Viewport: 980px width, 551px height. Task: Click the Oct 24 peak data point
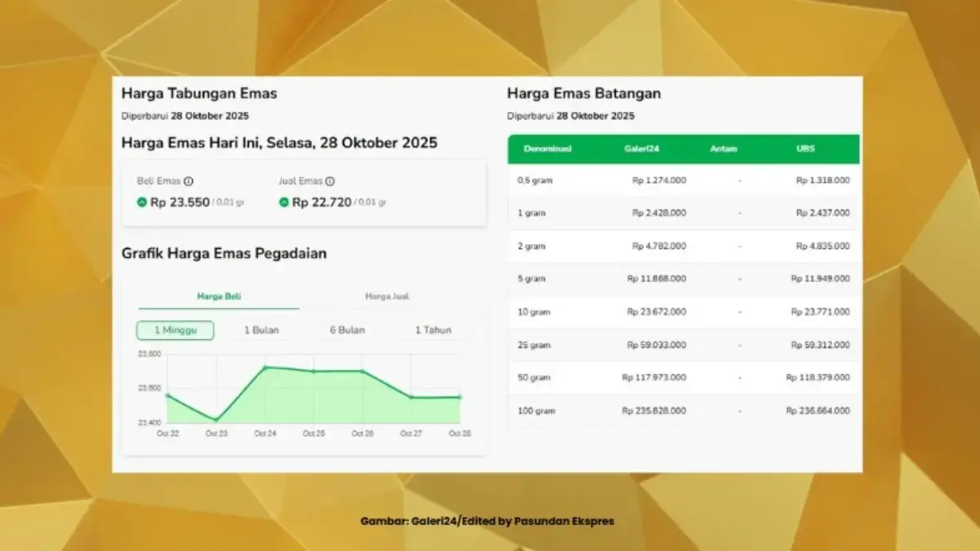tap(265, 367)
